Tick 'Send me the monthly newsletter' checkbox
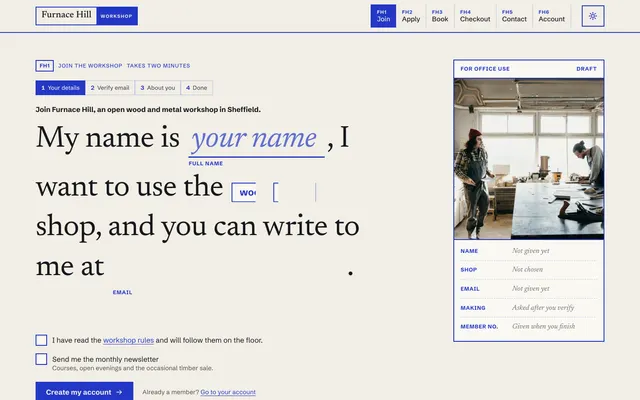 tap(41, 359)
